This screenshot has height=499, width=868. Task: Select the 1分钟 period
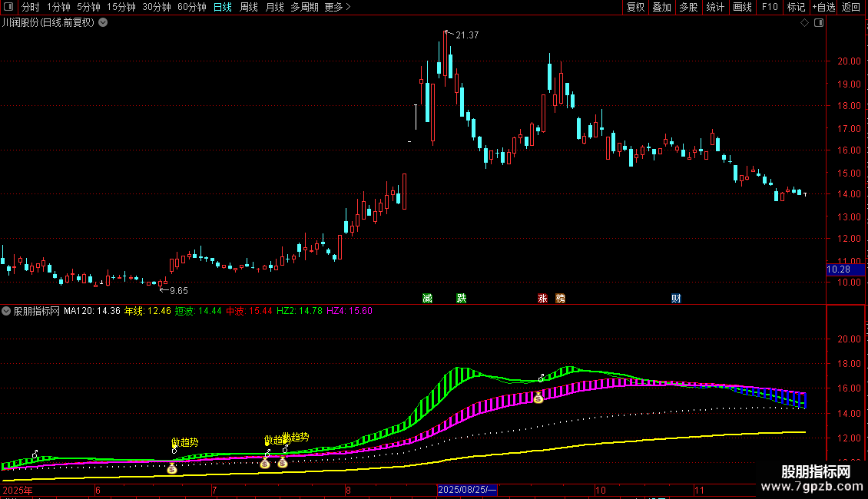(x=58, y=7)
